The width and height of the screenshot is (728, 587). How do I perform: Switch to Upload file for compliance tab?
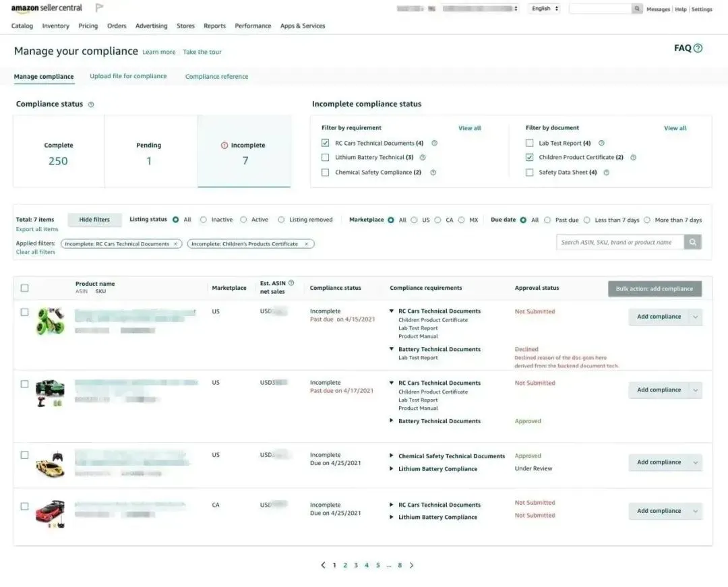[x=128, y=76]
